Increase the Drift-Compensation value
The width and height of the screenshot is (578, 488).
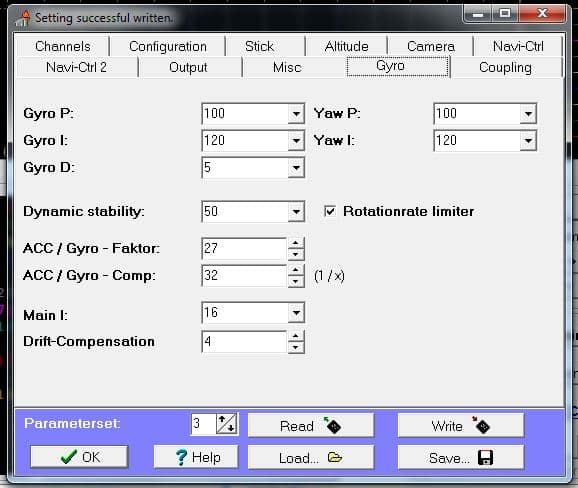click(x=296, y=336)
